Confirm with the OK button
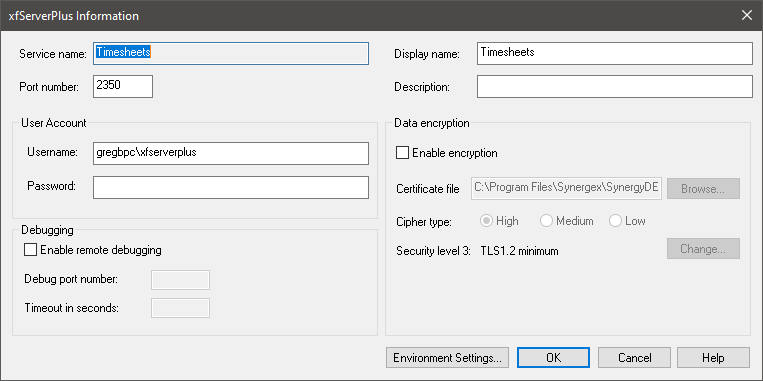The width and height of the screenshot is (763, 381). 553,358
